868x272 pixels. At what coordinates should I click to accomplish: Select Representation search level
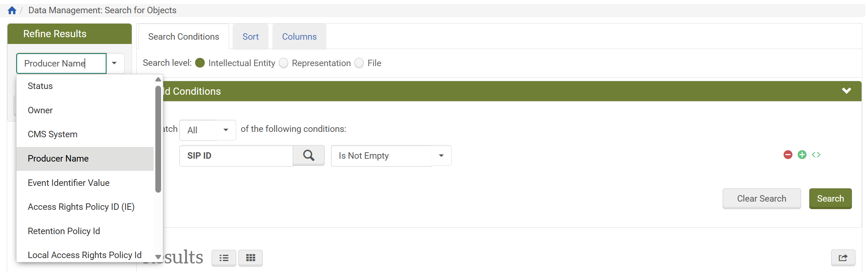click(283, 63)
